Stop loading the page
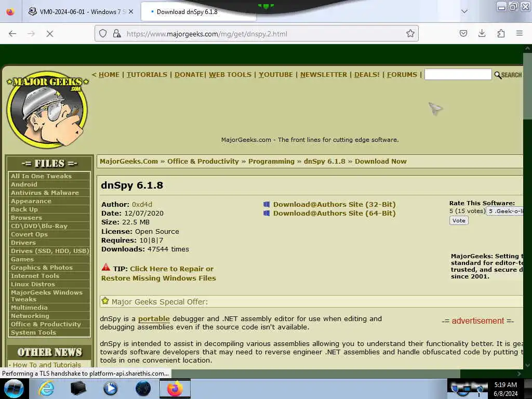Image resolution: width=532 pixels, height=399 pixels. (49, 34)
